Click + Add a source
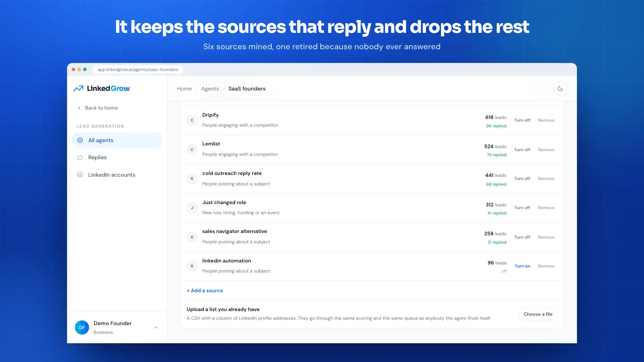The width and height of the screenshot is (644, 362). click(x=205, y=291)
